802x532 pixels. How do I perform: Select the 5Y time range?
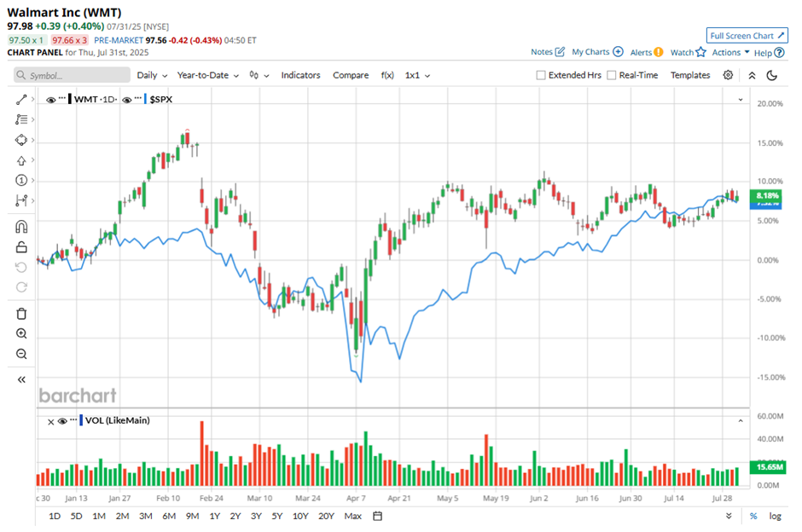pos(276,516)
